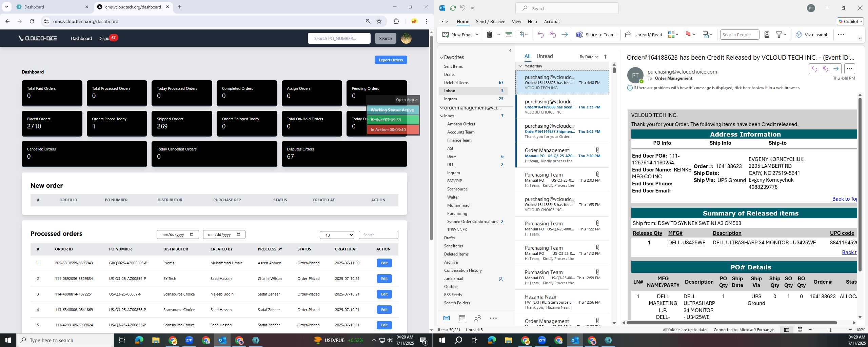This screenshot has width=868, height=347.
Task: Collapse the Inbox folder tree
Action: (x=442, y=116)
